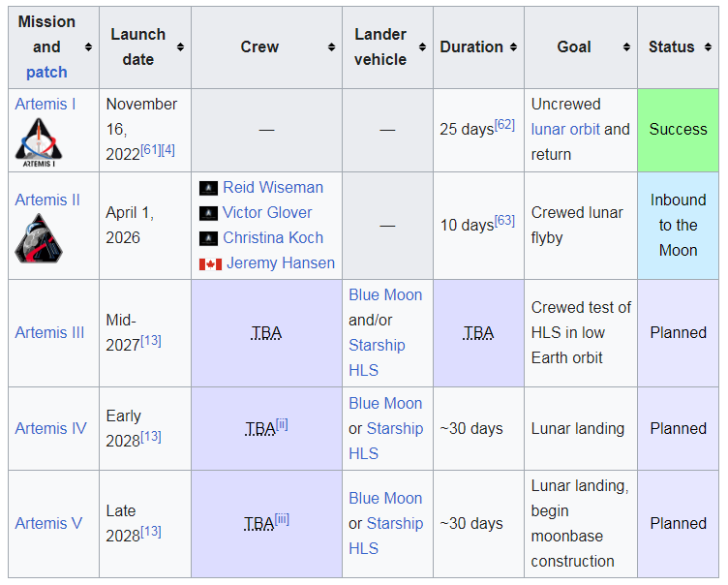This screenshot has height=585, width=728.
Task: Open the Artemis IV mission link
Action: click(x=50, y=428)
